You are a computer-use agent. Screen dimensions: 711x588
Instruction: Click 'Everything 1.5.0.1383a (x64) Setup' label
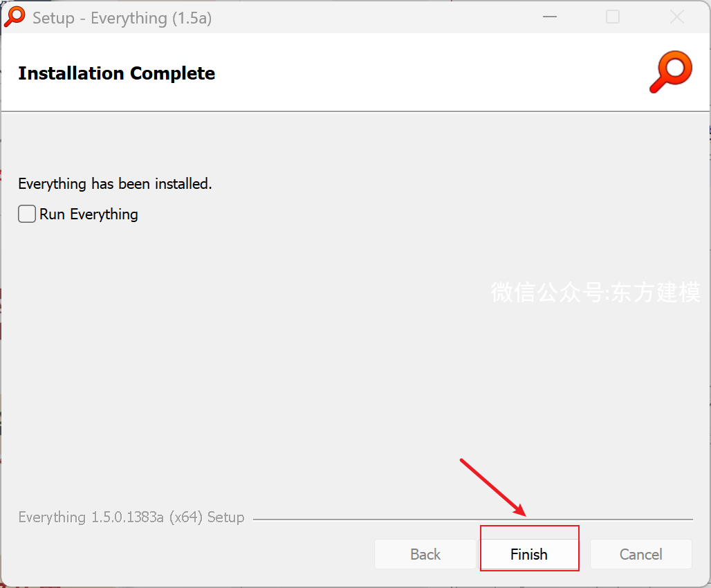pos(131,517)
